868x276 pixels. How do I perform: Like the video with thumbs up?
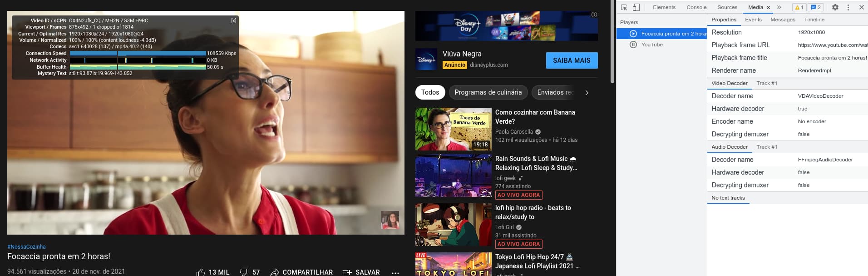point(201,272)
